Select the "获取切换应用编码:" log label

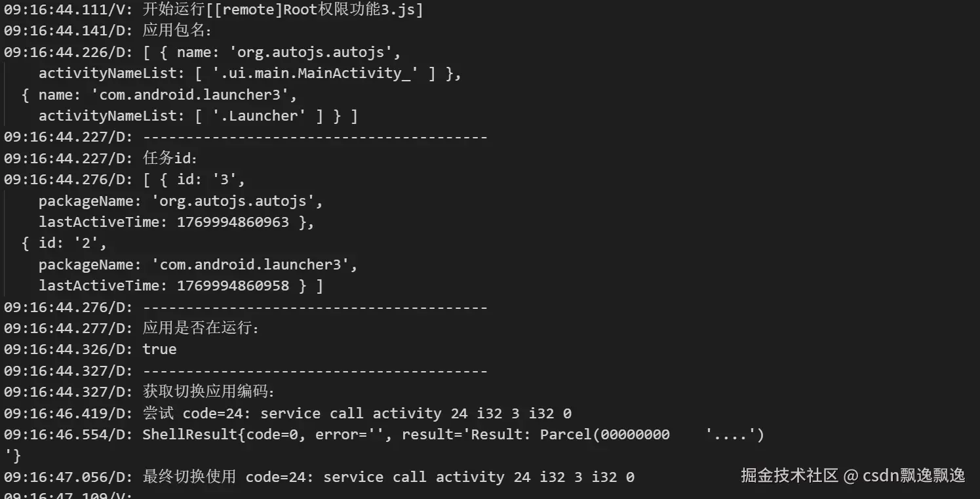(x=209, y=391)
